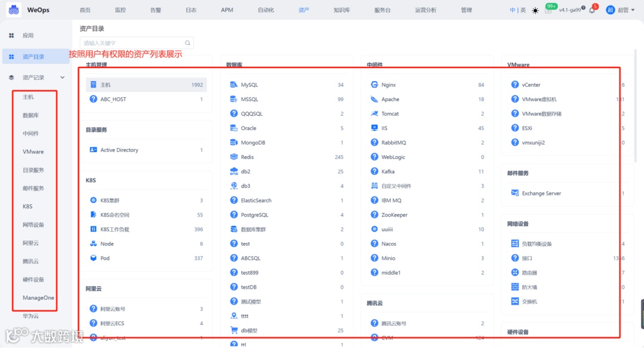Viewport: 644px width, 348px height.
Task: Open ManageOne in the sidebar
Action: coord(38,297)
